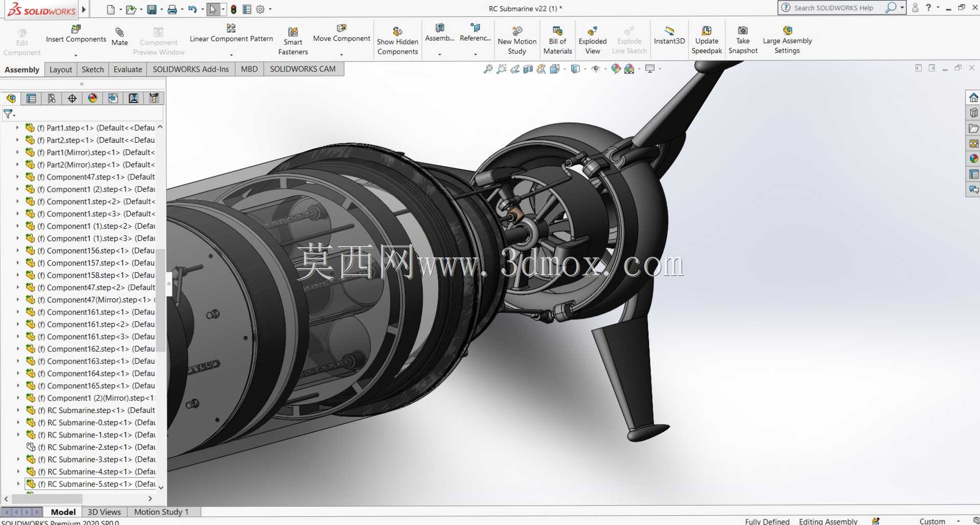This screenshot has width=980, height=525.
Task: Switch to the Layout tab
Action: pyautogui.click(x=61, y=70)
